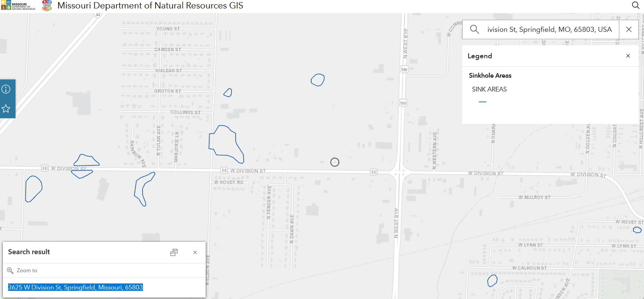Click the Zoom to action
Screen dimensions: 644x299
pos(27,270)
